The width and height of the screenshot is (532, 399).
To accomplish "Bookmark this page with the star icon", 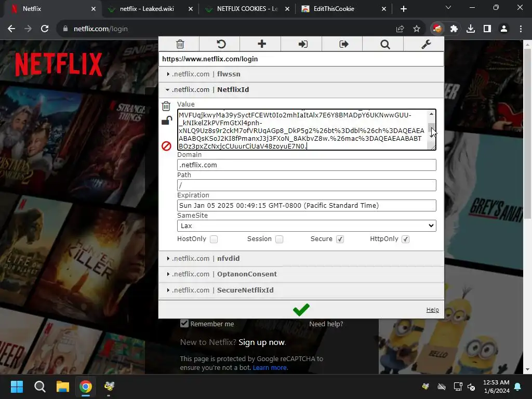I will click(417, 29).
